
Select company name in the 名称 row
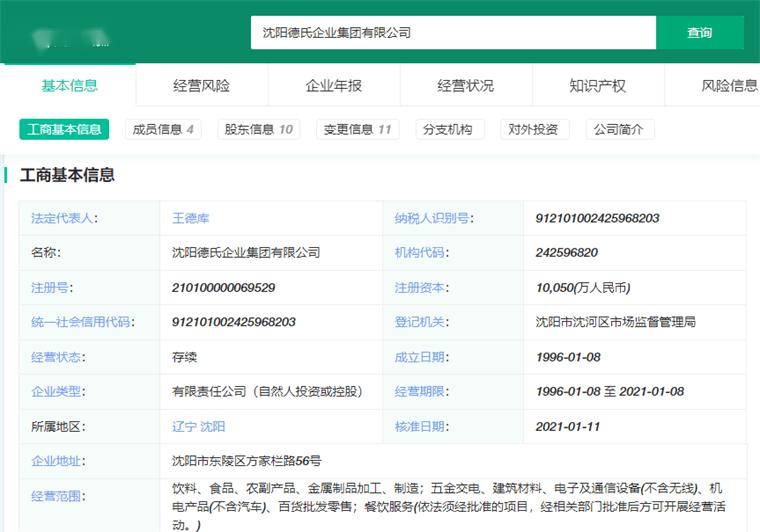pos(246,252)
